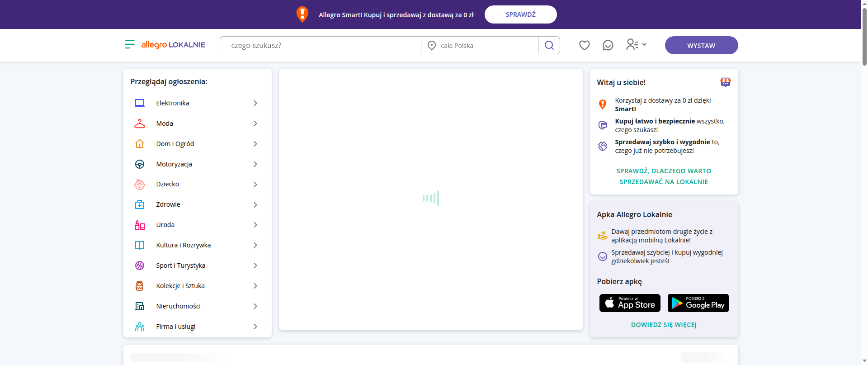The height and width of the screenshot is (365, 868).
Task: Select the Elektronika category
Action: (x=198, y=103)
